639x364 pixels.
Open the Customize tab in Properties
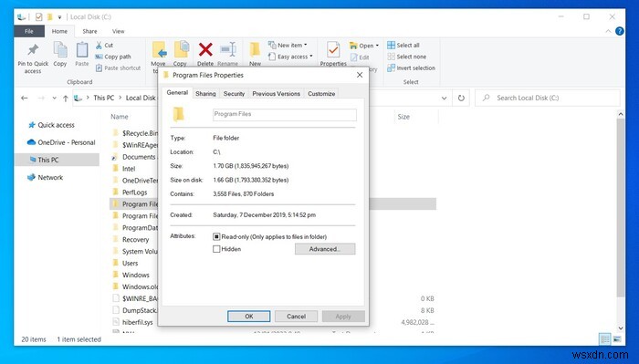(x=321, y=94)
